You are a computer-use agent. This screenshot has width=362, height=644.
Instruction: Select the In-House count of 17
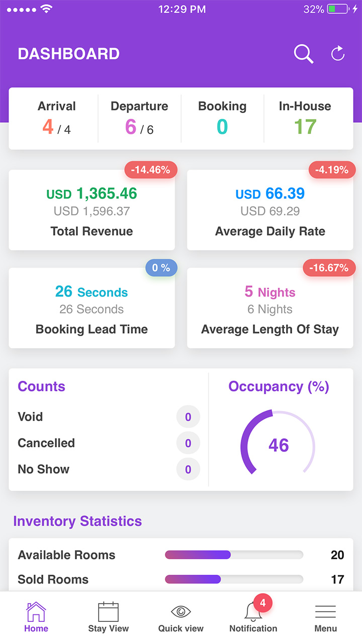(305, 118)
